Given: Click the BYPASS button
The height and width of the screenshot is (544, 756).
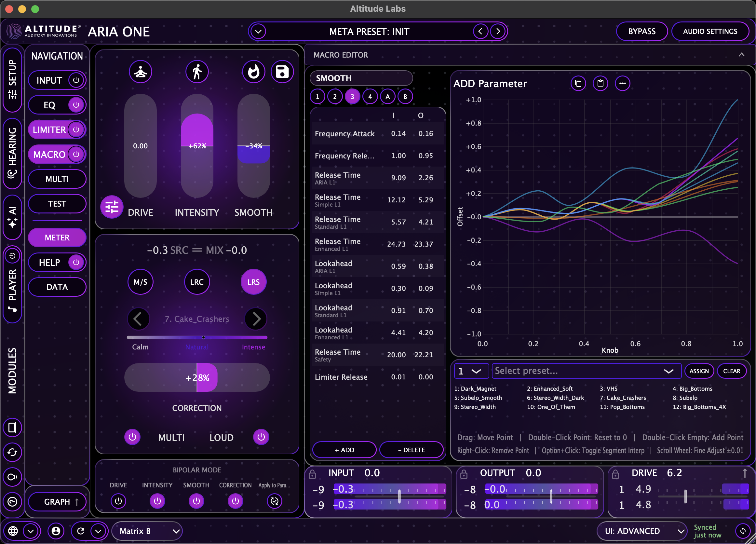Looking at the screenshot, I should 642,31.
